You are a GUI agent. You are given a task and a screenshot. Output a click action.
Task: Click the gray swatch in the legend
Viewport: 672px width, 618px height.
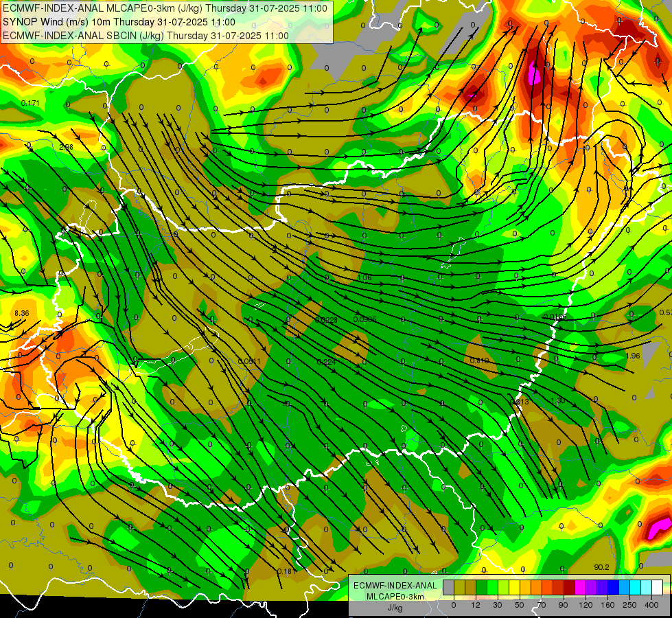pyautogui.click(x=449, y=587)
